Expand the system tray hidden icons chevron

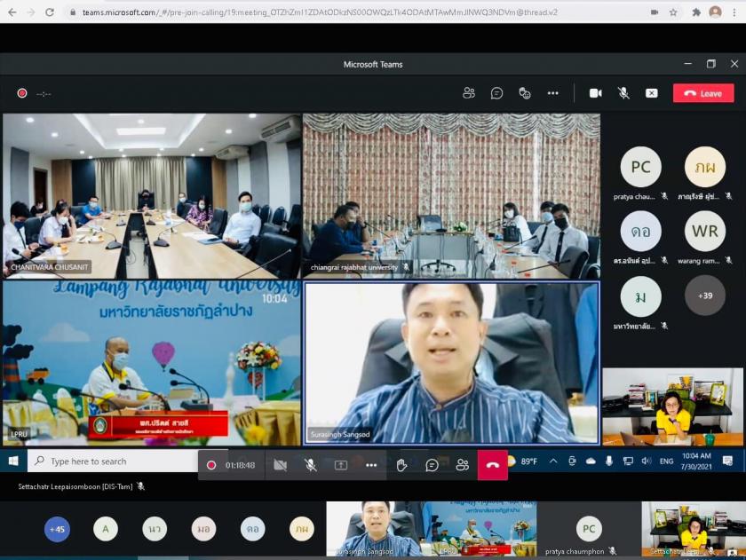[x=552, y=461]
